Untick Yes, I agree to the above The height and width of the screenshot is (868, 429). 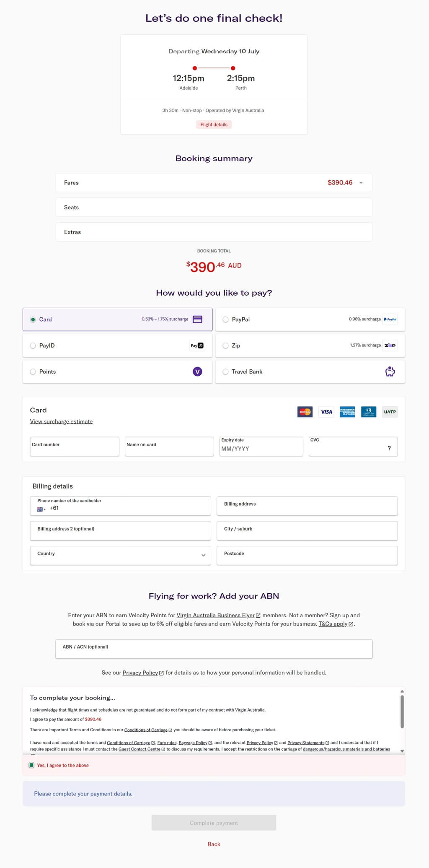point(31,765)
